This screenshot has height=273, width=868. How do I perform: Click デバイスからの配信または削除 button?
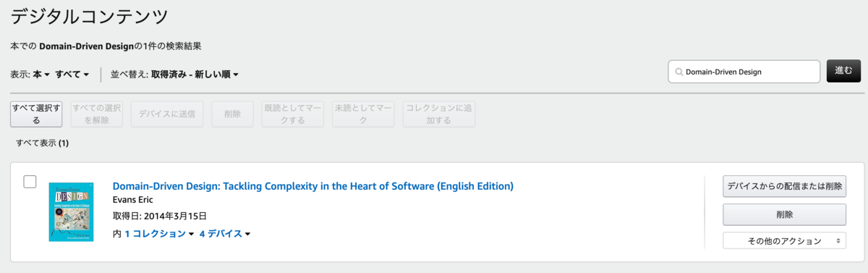click(784, 186)
